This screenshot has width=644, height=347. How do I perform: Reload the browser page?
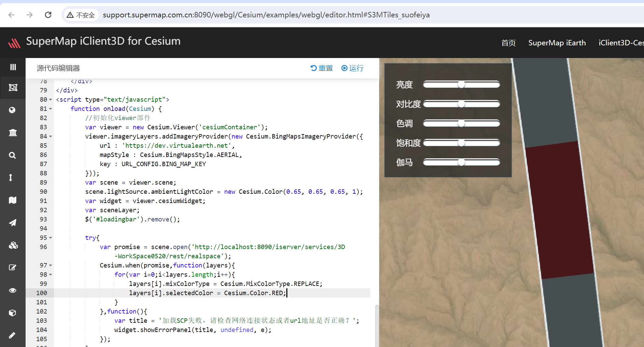pos(48,15)
